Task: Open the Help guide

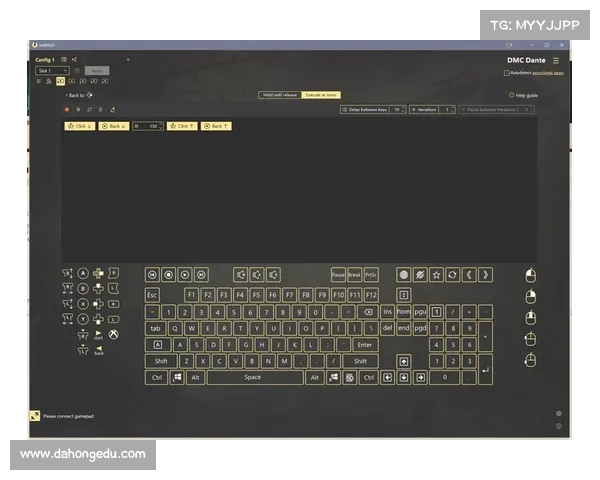Action: 524,95
